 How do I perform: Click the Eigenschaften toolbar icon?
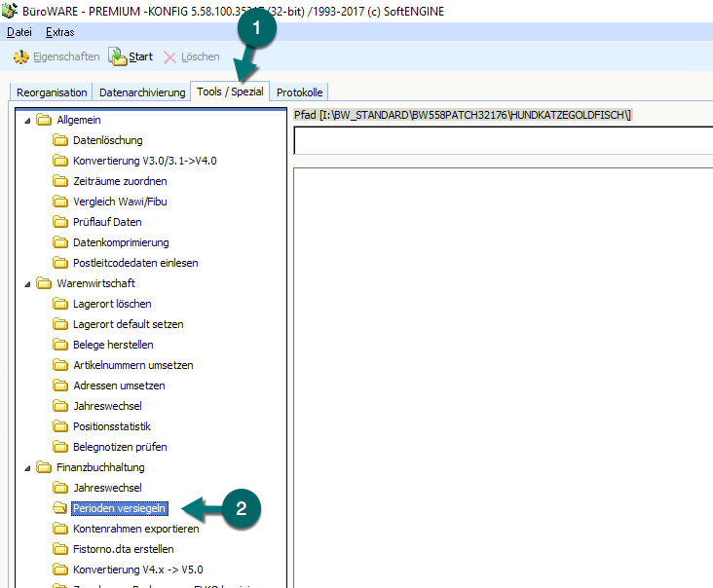click(x=20, y=57)
